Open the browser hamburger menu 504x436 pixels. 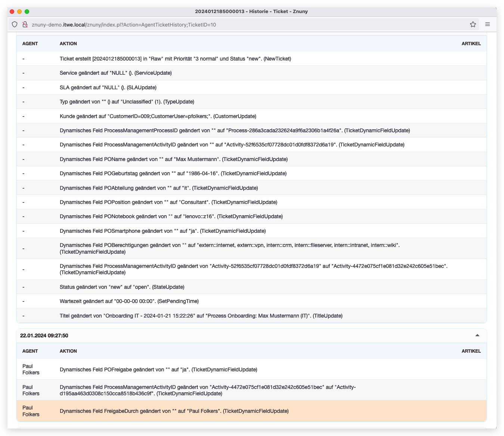488,24
